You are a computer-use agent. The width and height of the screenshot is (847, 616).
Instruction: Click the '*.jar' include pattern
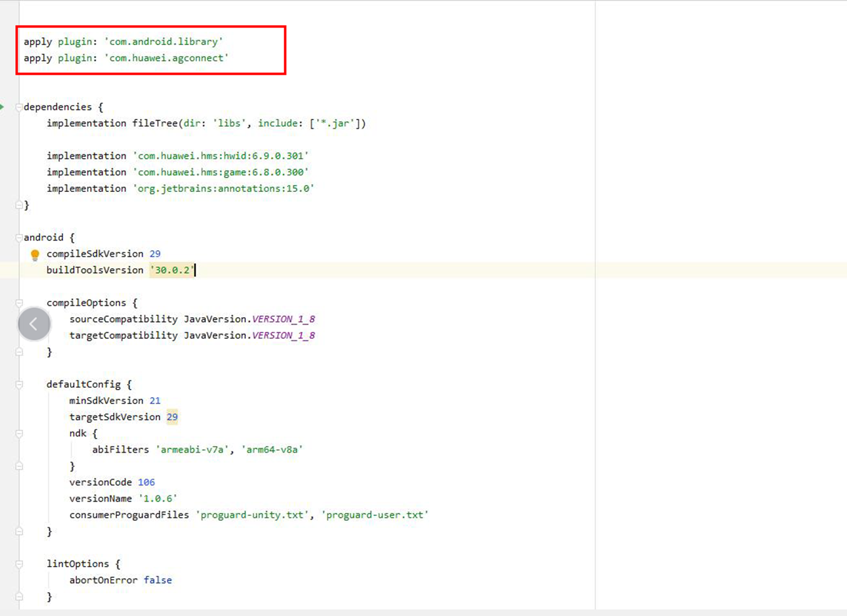point(335,123)
